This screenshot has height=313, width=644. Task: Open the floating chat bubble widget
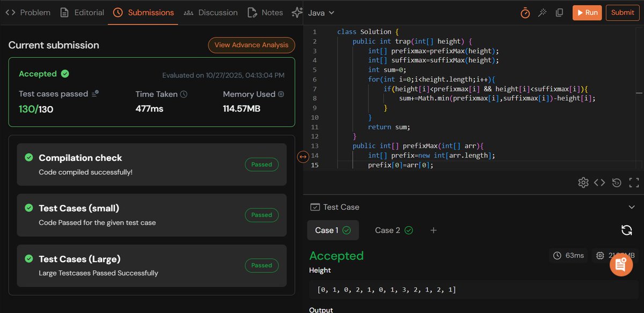click(x=621, y=264)
